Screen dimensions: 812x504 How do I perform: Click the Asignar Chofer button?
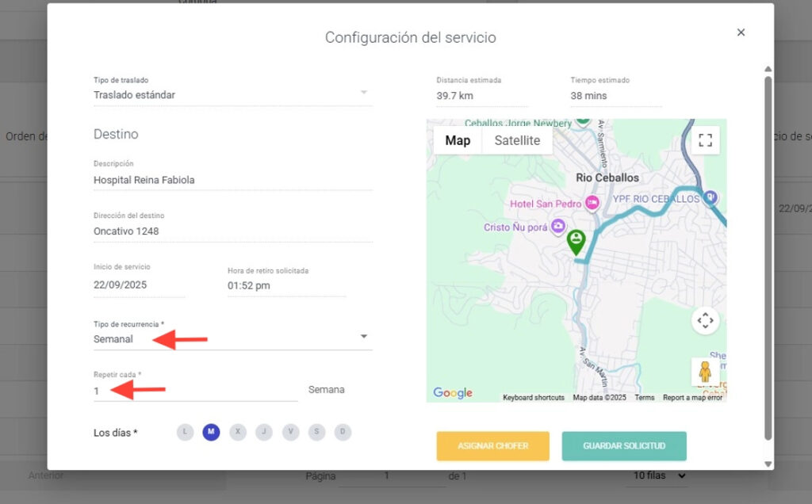click(x=492, y=446)
